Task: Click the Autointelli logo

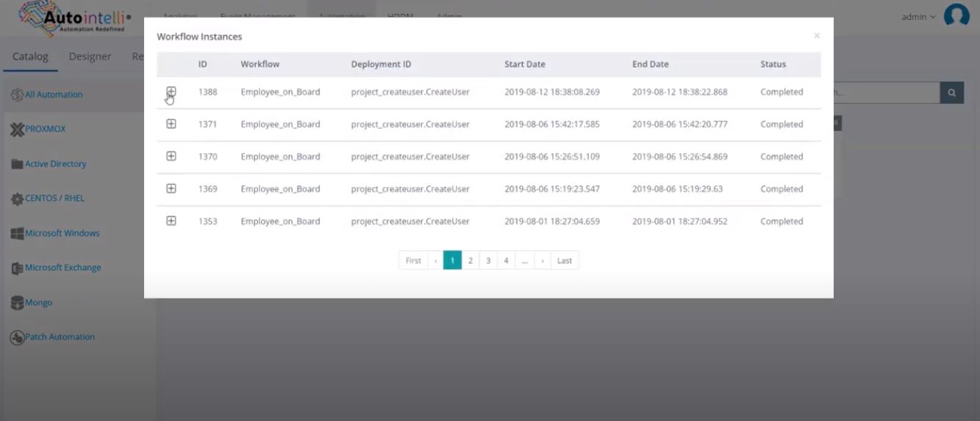Action: (75, 19)
